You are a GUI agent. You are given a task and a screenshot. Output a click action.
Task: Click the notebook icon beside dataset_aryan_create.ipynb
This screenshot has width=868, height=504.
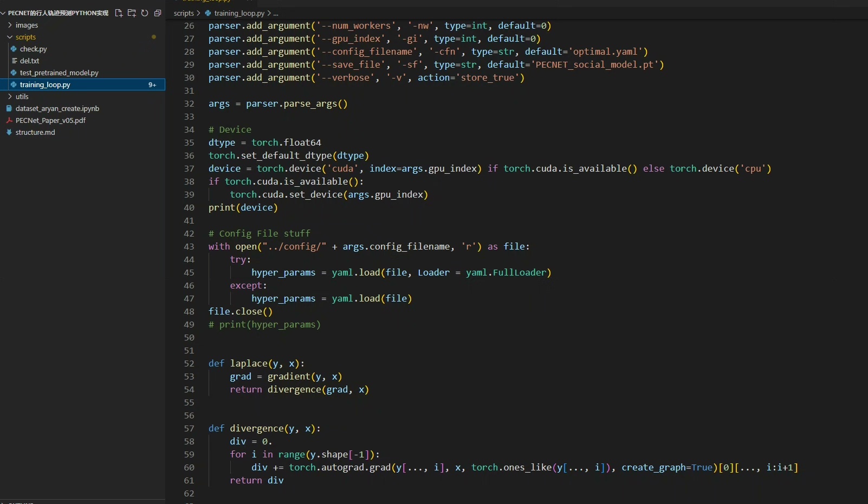[x=9, y=108]
